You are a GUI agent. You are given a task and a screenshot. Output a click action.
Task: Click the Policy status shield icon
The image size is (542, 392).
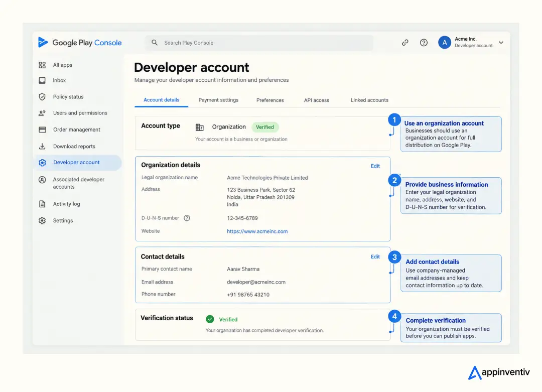[42, 97]
